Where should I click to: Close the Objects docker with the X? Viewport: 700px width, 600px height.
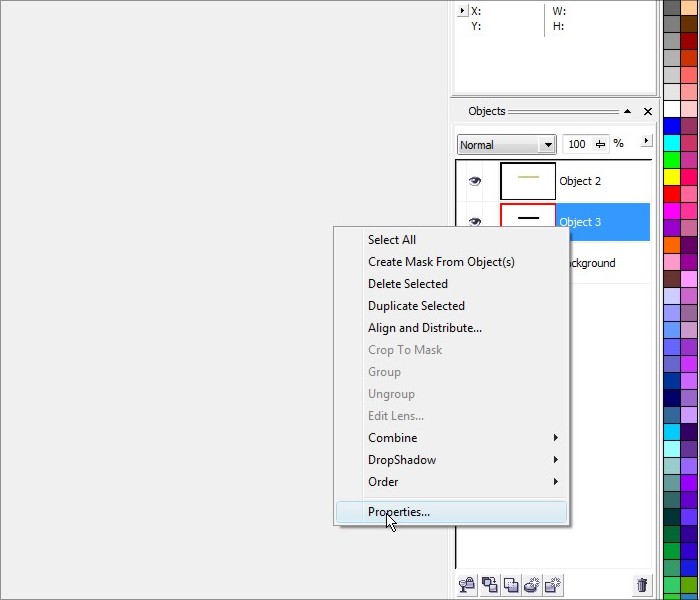(648, 112)
